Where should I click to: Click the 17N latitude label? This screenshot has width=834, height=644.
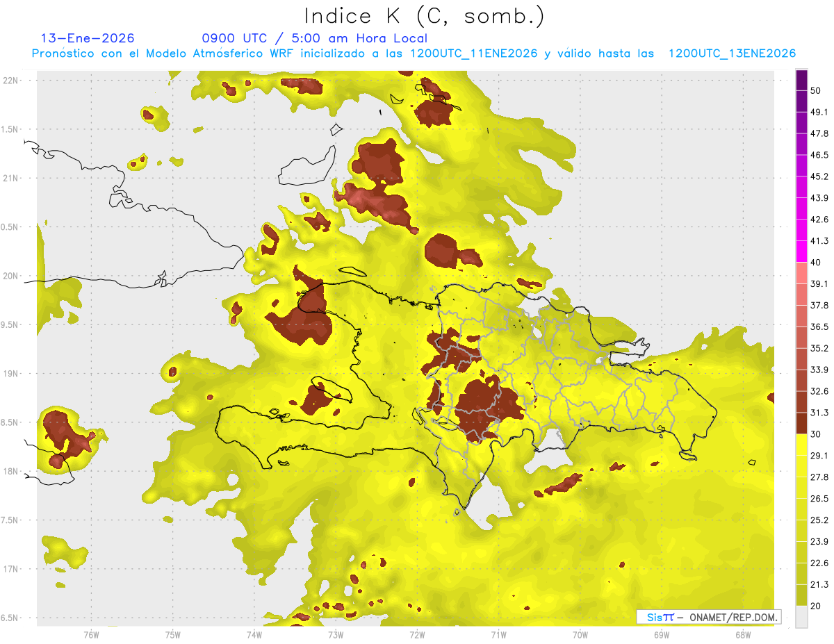coord(11,570)
